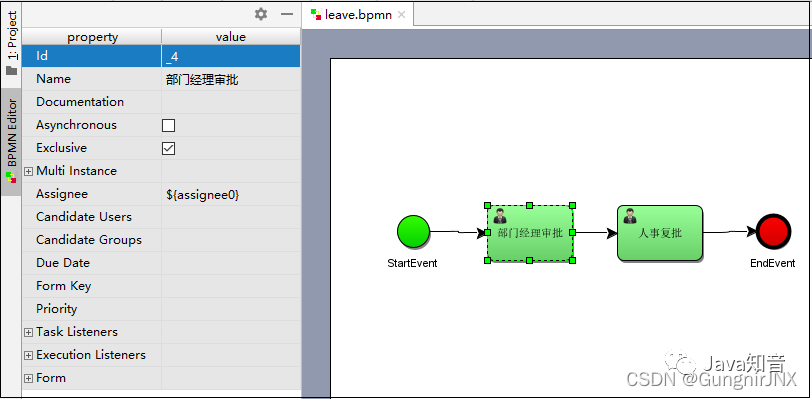Close the leave.bpmn editor tab

pyautogui.click(x=401, y=15)
